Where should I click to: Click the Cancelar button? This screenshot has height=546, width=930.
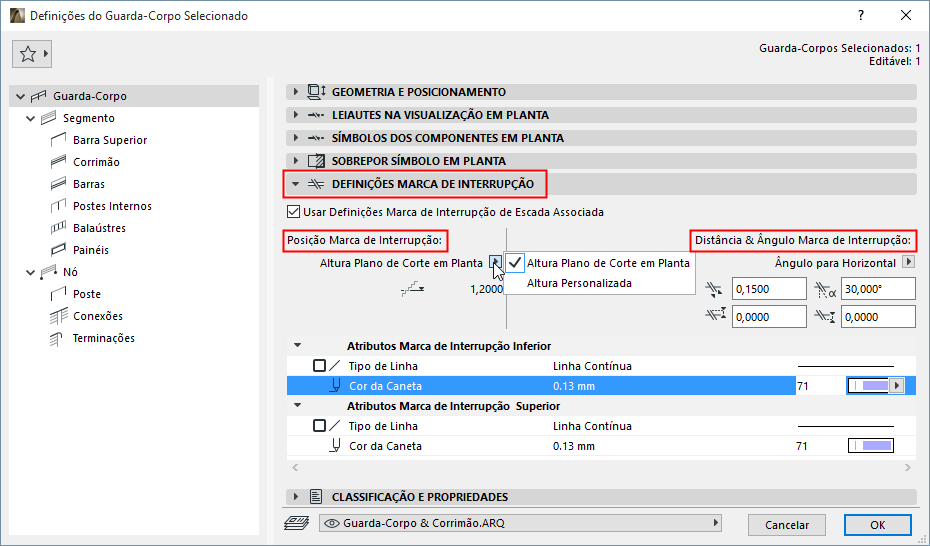pyautogui.click(x=787, y=525)
